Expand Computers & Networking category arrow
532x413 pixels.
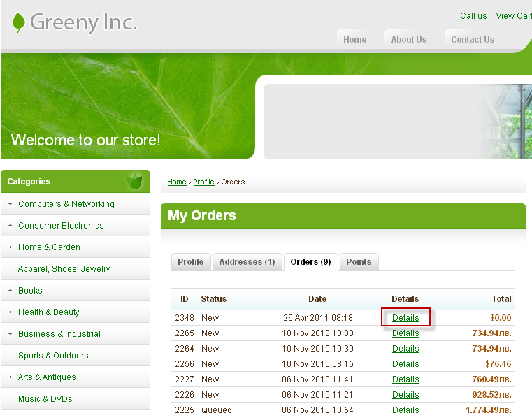[x=10, y=204]
